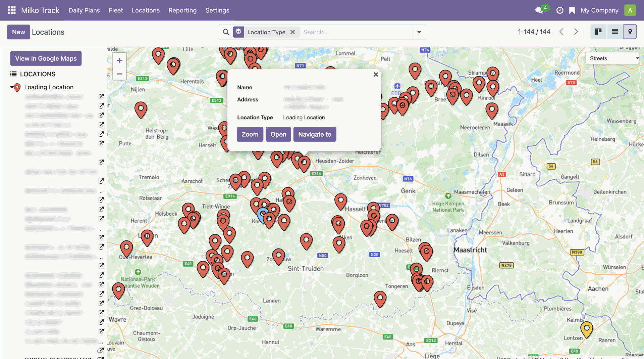Zoom out the map with minus button
This screenshot has height=359, width=644.
coord(119,74)
